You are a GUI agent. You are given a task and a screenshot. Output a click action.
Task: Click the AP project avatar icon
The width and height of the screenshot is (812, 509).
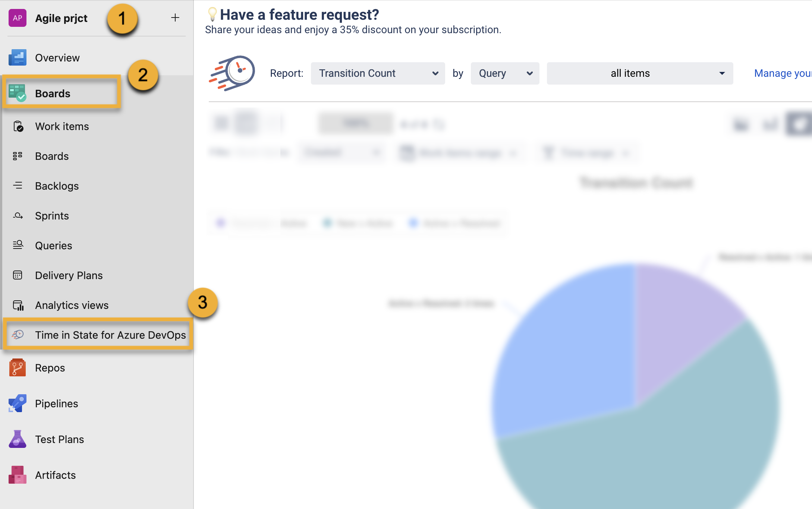(18, 18)
